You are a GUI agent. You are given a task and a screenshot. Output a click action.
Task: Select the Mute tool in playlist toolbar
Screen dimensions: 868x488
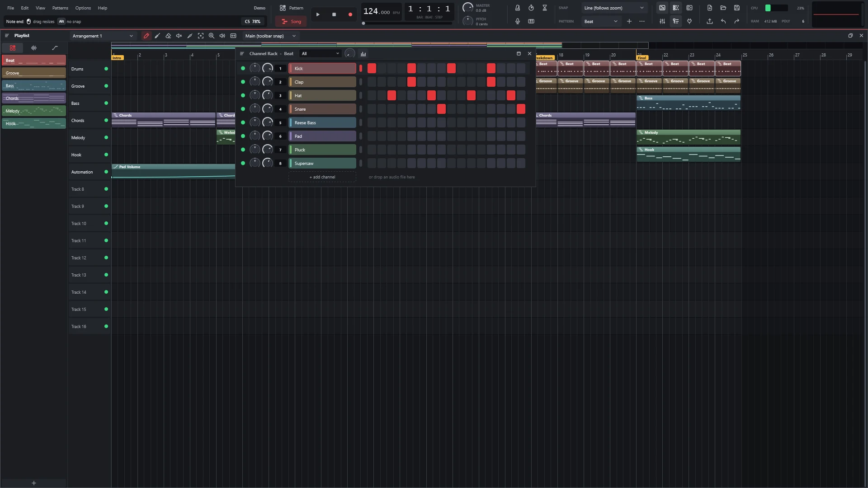point(179,36)
